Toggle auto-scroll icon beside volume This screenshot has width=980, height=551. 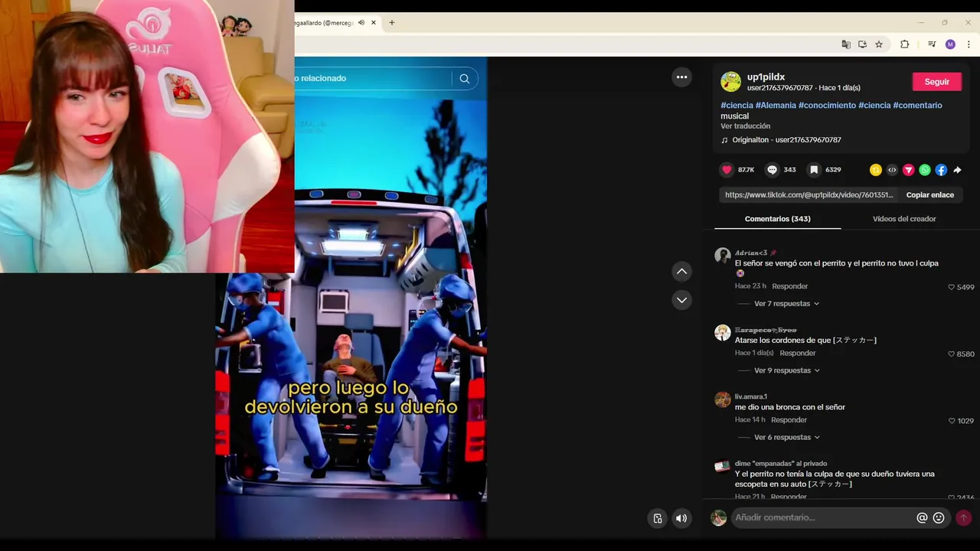point(658,518)
